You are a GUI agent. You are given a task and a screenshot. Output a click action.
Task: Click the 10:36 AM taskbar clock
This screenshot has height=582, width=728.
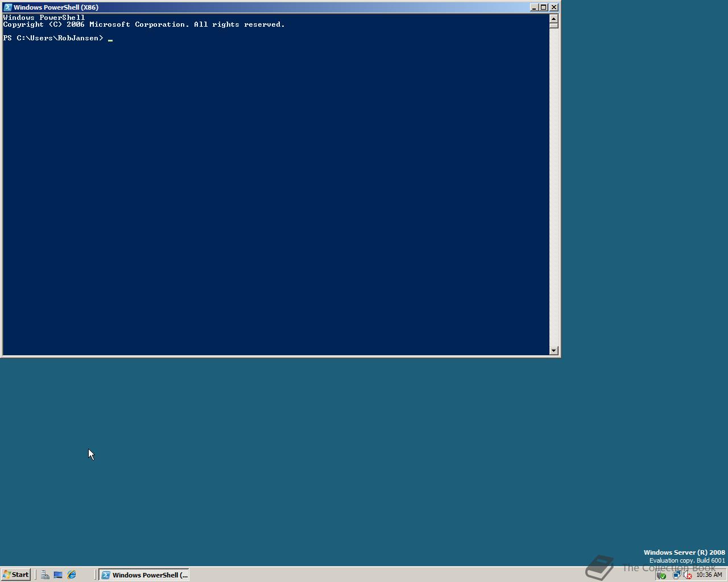709,575
